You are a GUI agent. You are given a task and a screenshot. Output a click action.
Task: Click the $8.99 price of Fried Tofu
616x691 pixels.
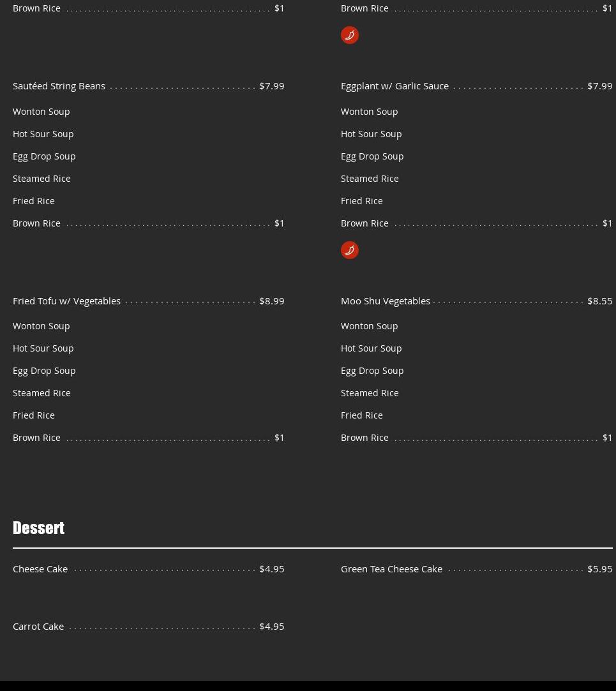point(271,301)
